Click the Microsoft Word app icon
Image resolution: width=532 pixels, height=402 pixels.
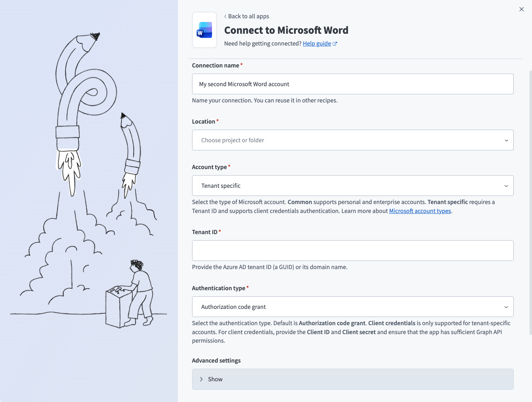(204, 30)
